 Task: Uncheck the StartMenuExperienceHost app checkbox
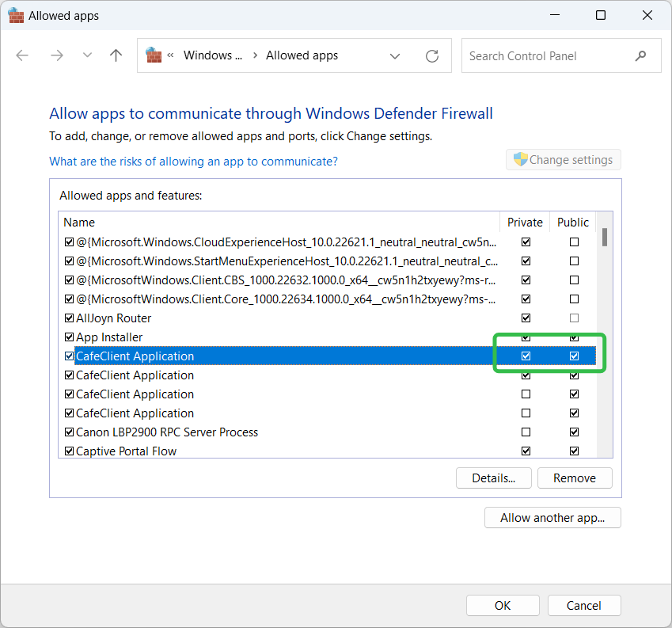pyautogui.click(x=69, y=261)
